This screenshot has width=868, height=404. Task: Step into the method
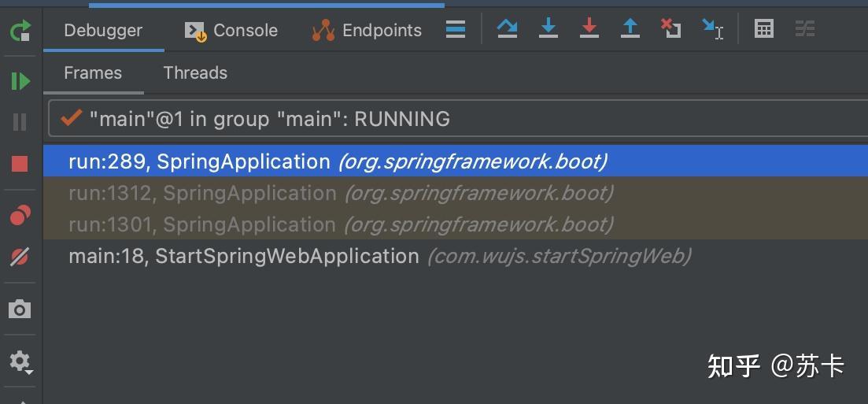point(548,28)
